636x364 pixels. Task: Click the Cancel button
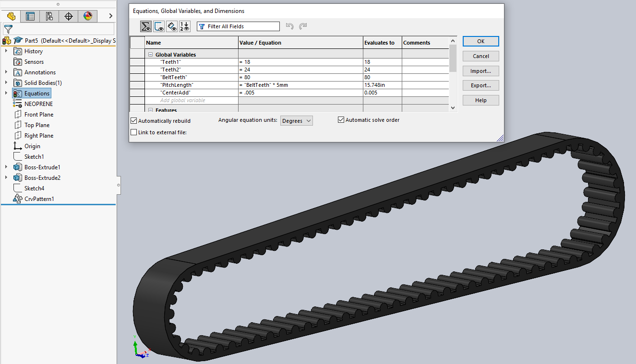pos(481,56)
